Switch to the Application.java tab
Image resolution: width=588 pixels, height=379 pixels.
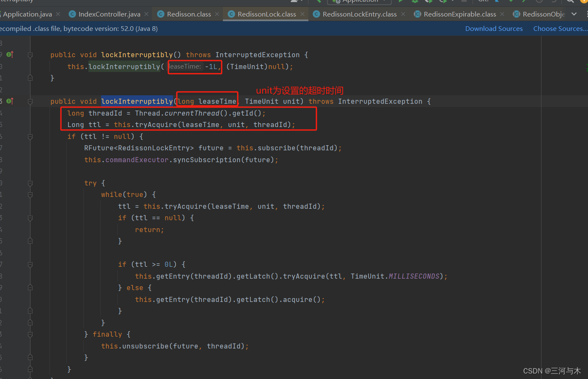tap(27, 14)
